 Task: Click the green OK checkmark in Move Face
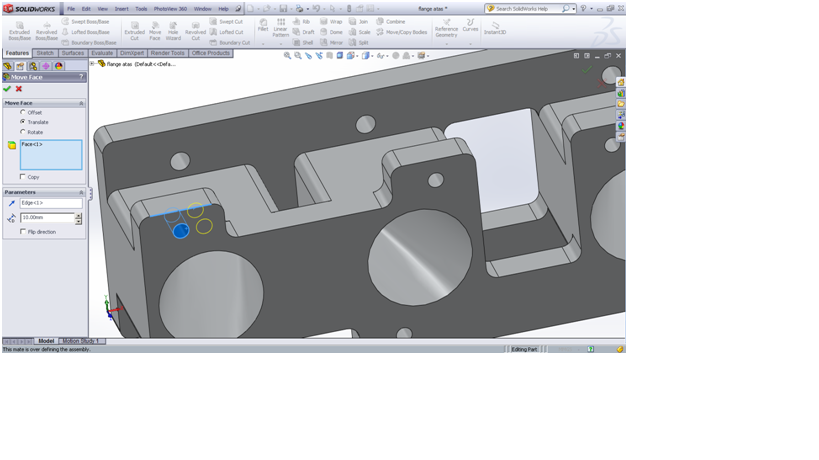pyautogui.click(x=7, y=89)
